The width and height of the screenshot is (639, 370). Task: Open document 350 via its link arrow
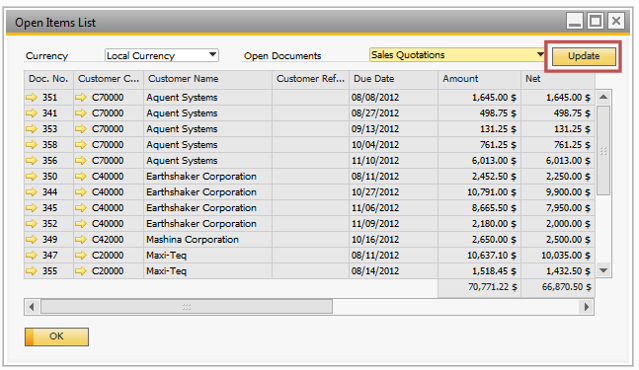coord(31,176)
